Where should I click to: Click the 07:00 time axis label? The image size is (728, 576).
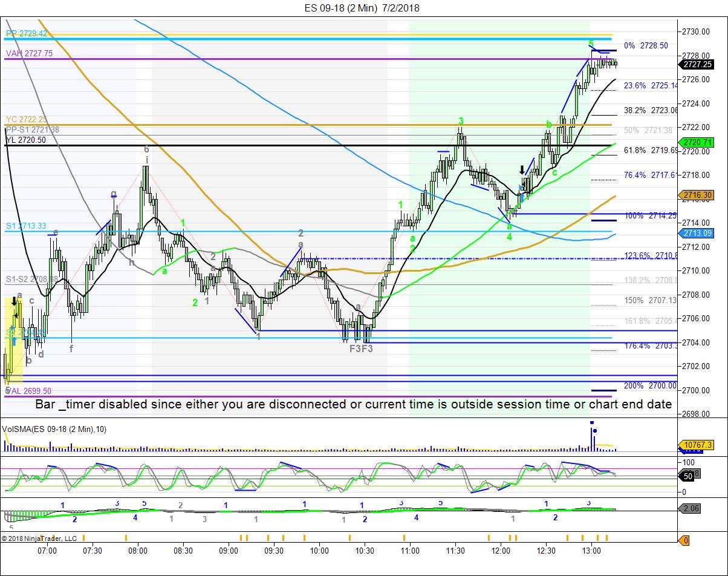[x=47, y=551]
